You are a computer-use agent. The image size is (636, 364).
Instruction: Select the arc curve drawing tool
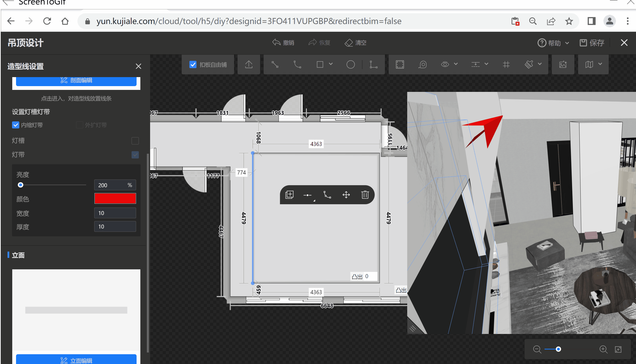click(297, 65)
